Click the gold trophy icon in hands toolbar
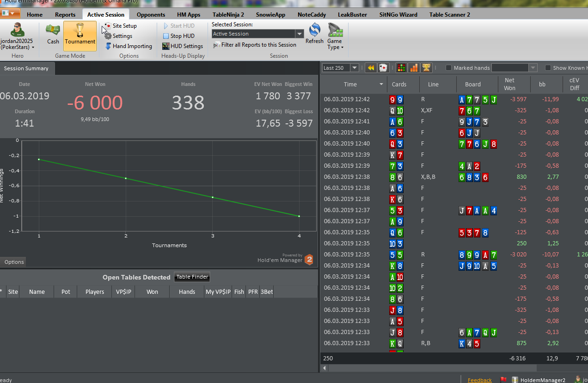This screenshot has width=588, height=383. pos(426,68)
